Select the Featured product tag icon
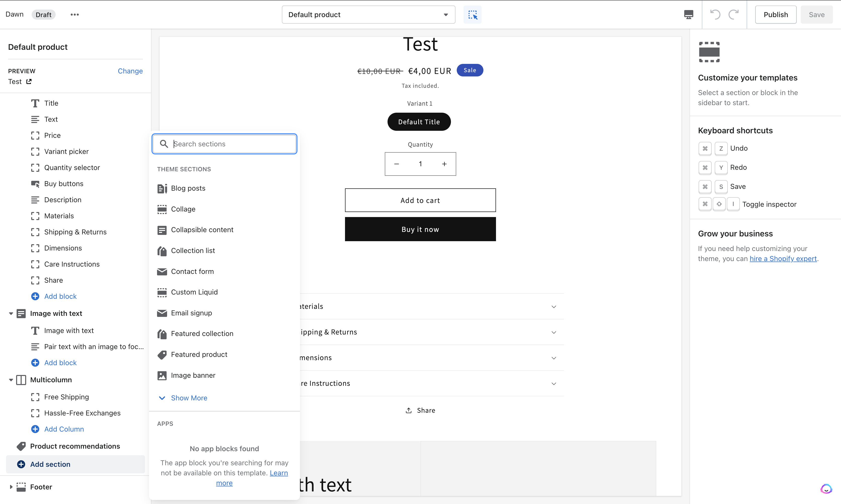Screen dimensions: 841x504 click(x=162, y=355)
